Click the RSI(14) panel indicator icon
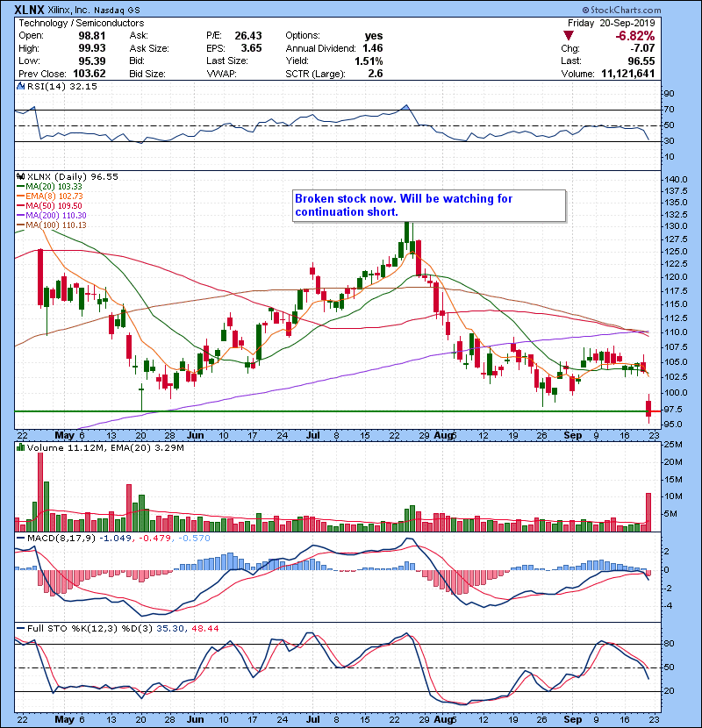The width and height of the screenshot is (702, 728). tap(20, 86)
